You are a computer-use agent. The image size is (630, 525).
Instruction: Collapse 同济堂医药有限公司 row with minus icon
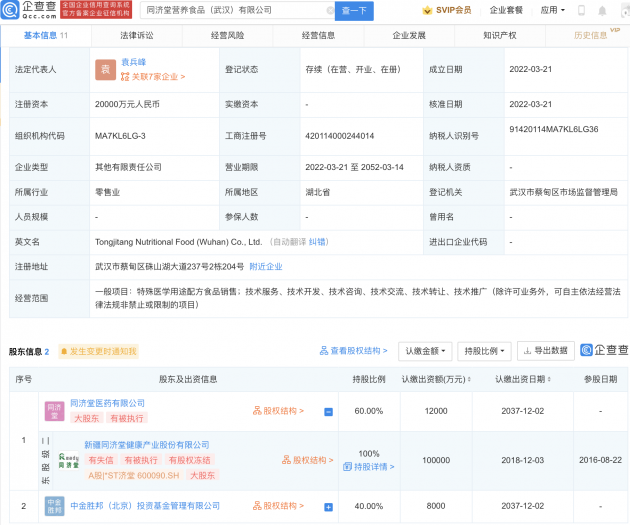tap(328, 411)
